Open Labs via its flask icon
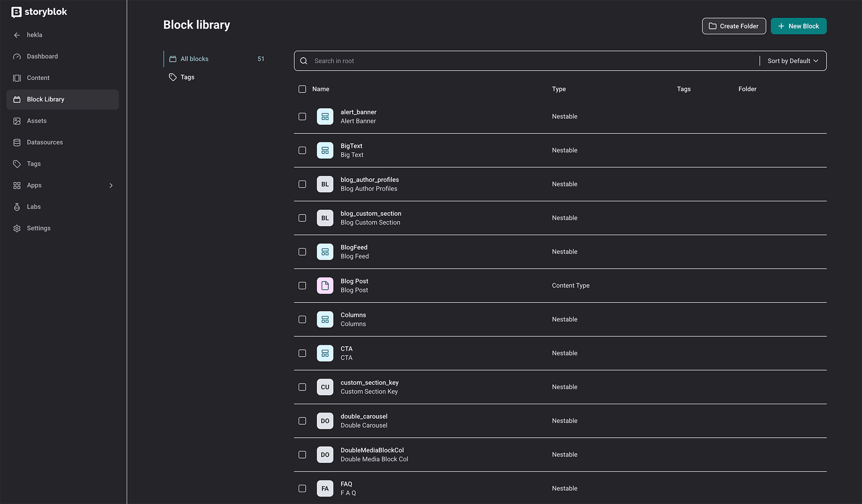Image resolution: width=862 pixels, height=504 pixels. pos(17,207)
